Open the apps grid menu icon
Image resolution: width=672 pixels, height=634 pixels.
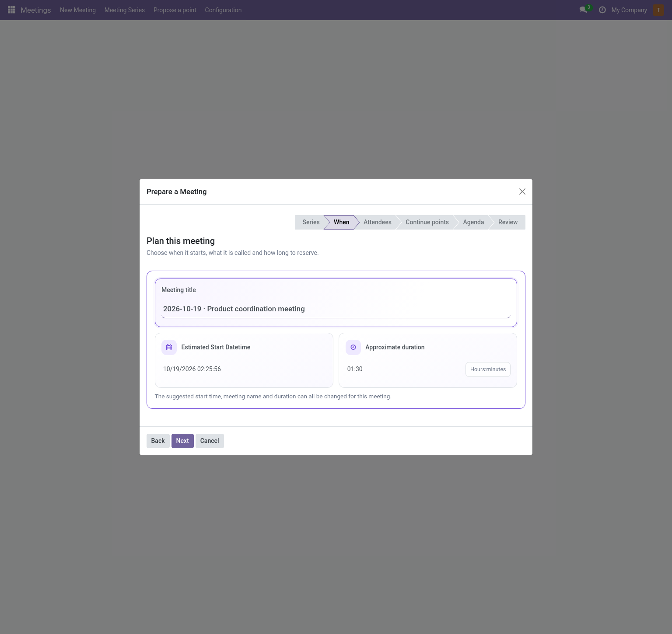pos(12,10)
